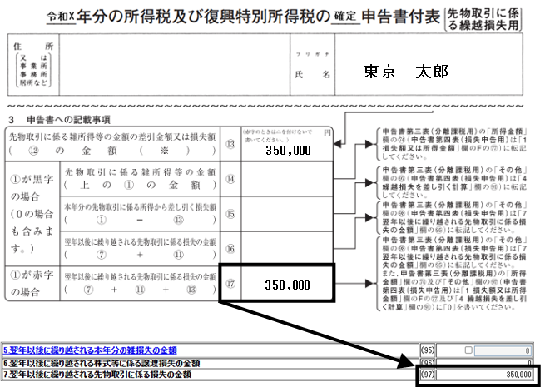The height and width of the screenshot is (392, 545).
Task: Select the 円 unit mark in box ⑬
Action: [327, 133]
